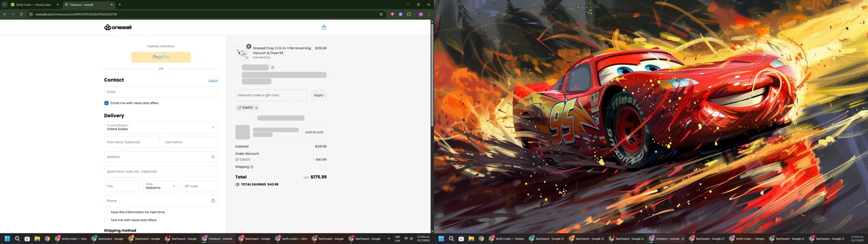Image resolution: width=868 pixels, height=244 pixels.
Task: Click the total price $175.99
Action: [x=318, y=177]
